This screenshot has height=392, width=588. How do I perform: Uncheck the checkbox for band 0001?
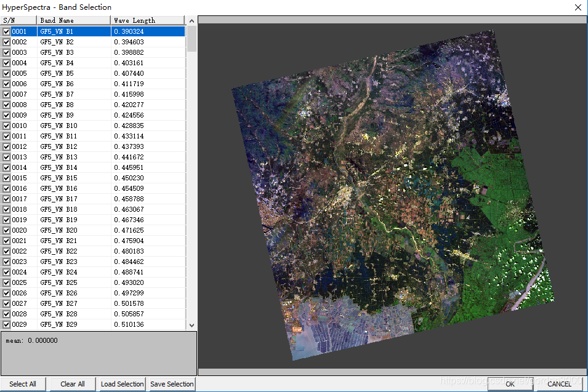click(x=7, y=31)
